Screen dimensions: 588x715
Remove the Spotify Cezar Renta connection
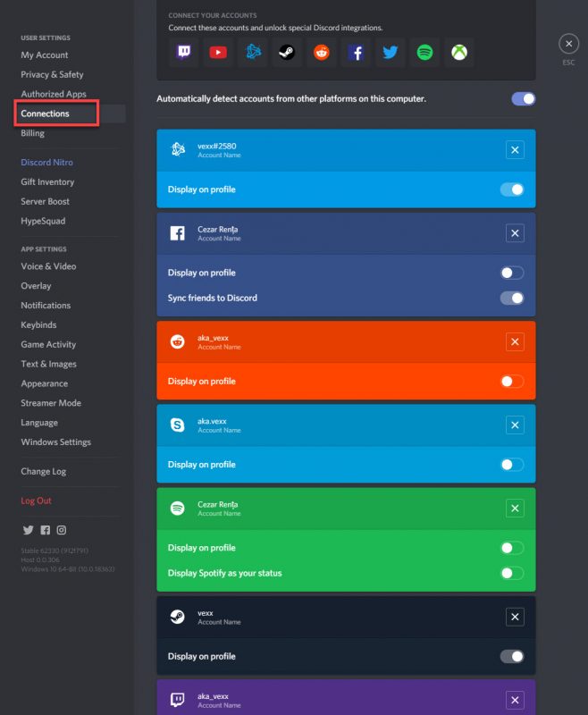click(x=515, y=508)
